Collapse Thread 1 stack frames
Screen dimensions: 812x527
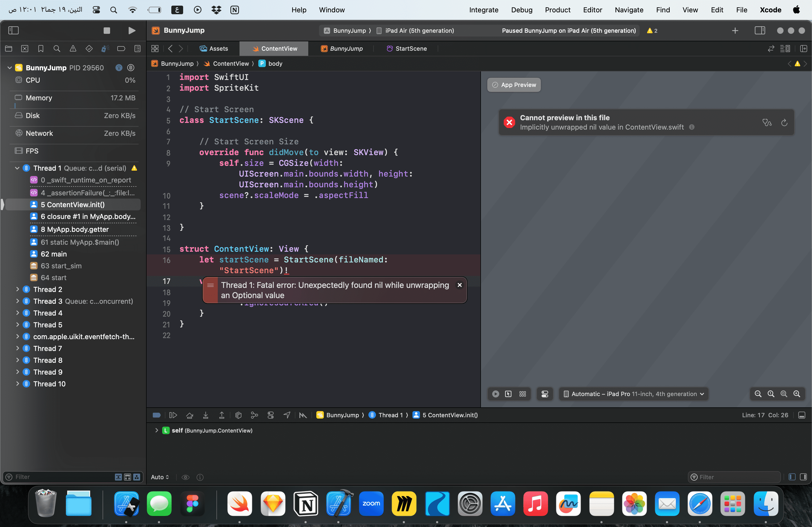[17, 168]
